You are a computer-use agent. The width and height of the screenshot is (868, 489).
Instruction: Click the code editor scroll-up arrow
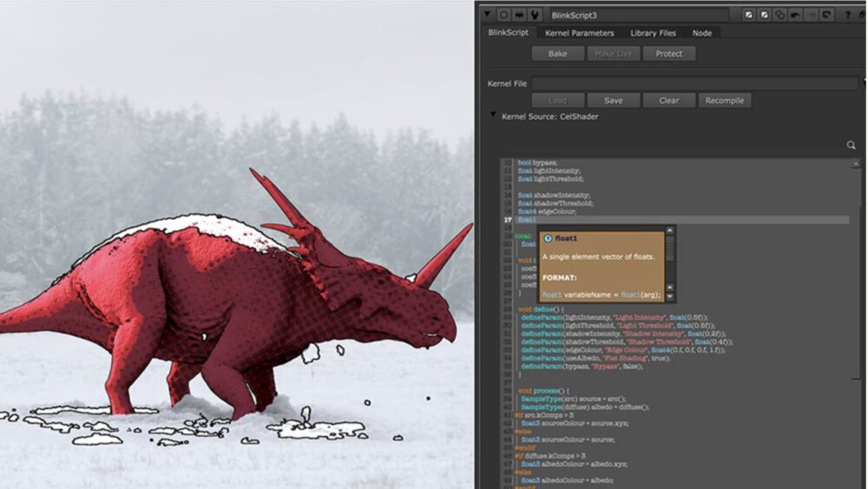click(x=856, y=164)
